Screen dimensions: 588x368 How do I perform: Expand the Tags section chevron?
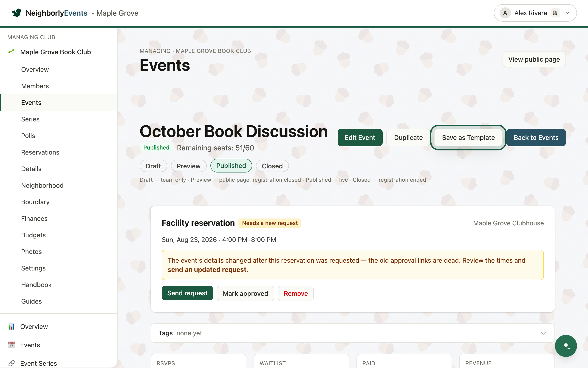tap(543, 333)
